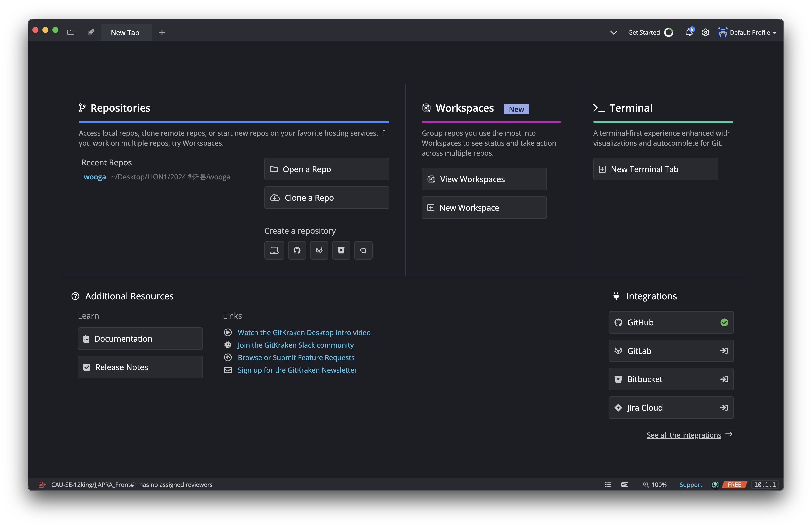Create a repository on GitLab icon

(319, 250)
